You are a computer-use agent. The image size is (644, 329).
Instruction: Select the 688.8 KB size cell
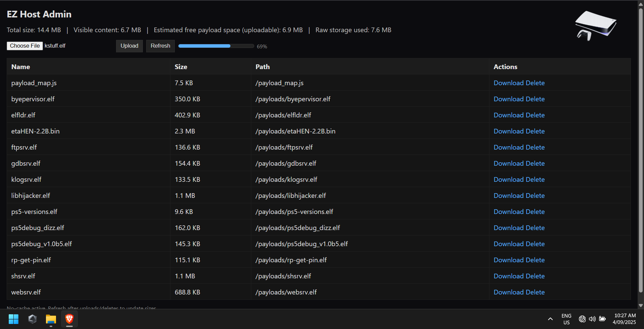(x=211, y=292)
